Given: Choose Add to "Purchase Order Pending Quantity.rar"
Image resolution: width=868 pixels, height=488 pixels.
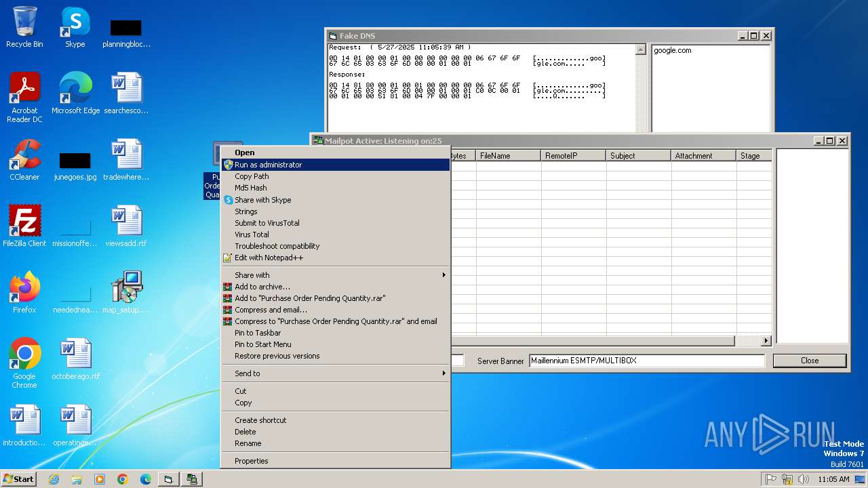Looking at the screenshot, I should 335,298.
